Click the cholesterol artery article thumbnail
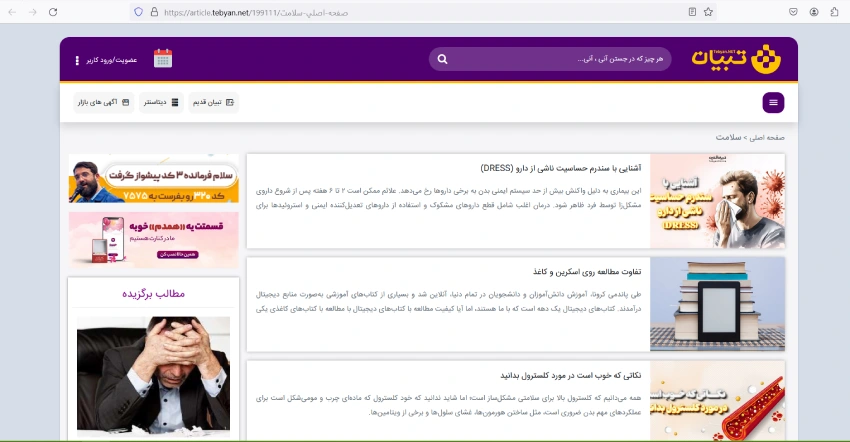The image size is (850, 442). (717, 401)
